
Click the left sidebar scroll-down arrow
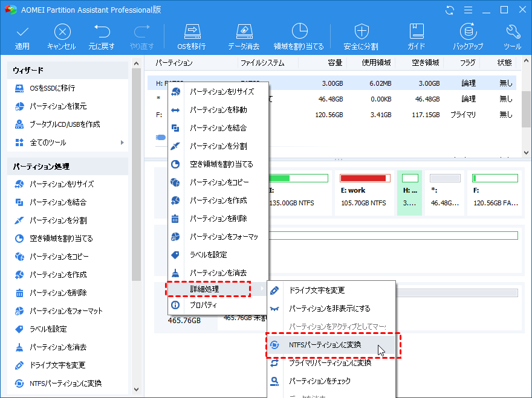(x=137, y=390)
